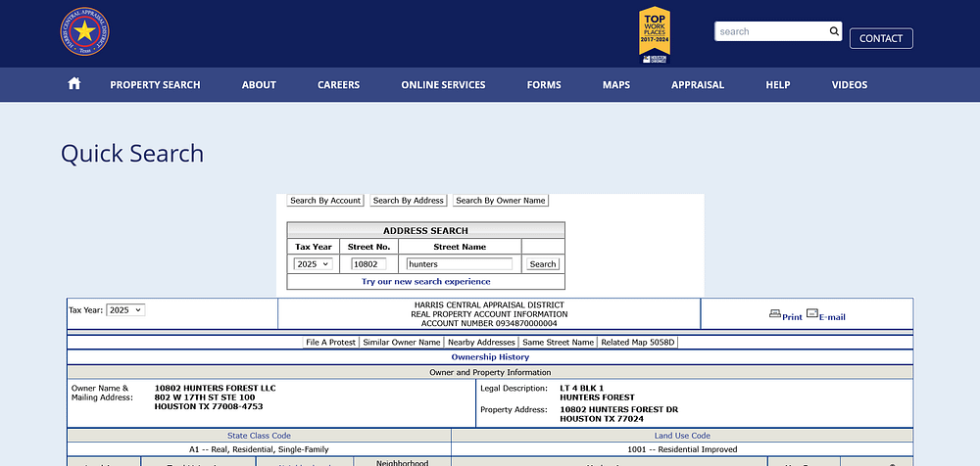The image size is (980, 466).
Task: Click property address 10802 HUNTERS FOREST DR
Action: [618, 410]
